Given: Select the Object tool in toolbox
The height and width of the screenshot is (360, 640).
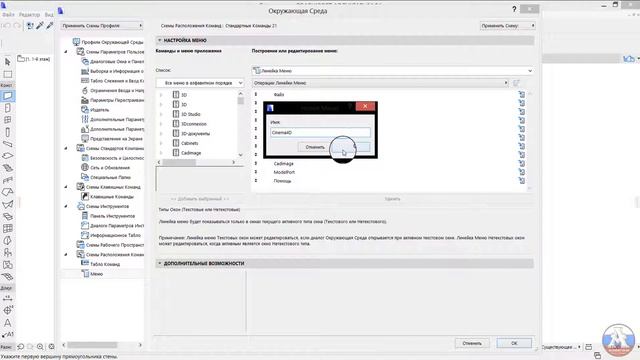Looking at the screenshot, I should [x=7, y=253].
